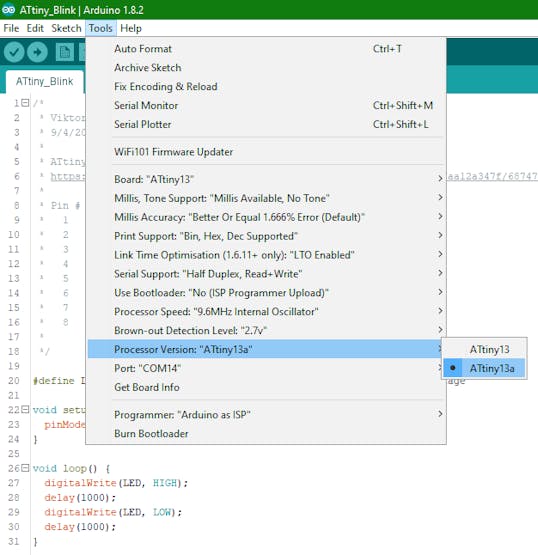This screenshot has height=555, width=538.
Task: Choose Auto Format from Tools menu
Action: coord(267,49)
